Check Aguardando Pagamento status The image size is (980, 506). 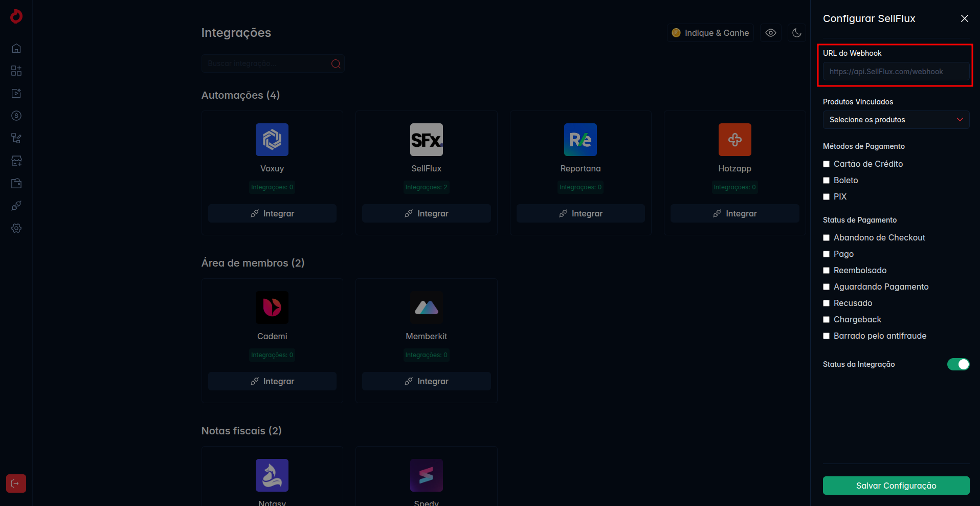pyautogui.click(x=826, y=287)
